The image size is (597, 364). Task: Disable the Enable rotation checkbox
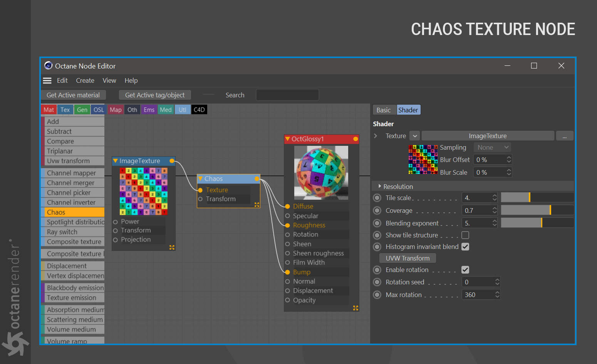click(465, 270)
